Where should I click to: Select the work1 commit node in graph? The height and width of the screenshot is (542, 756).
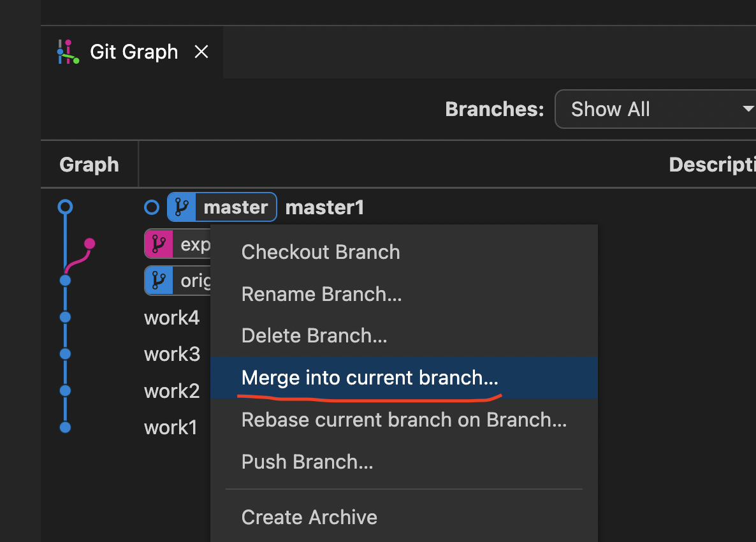(65, 427)
